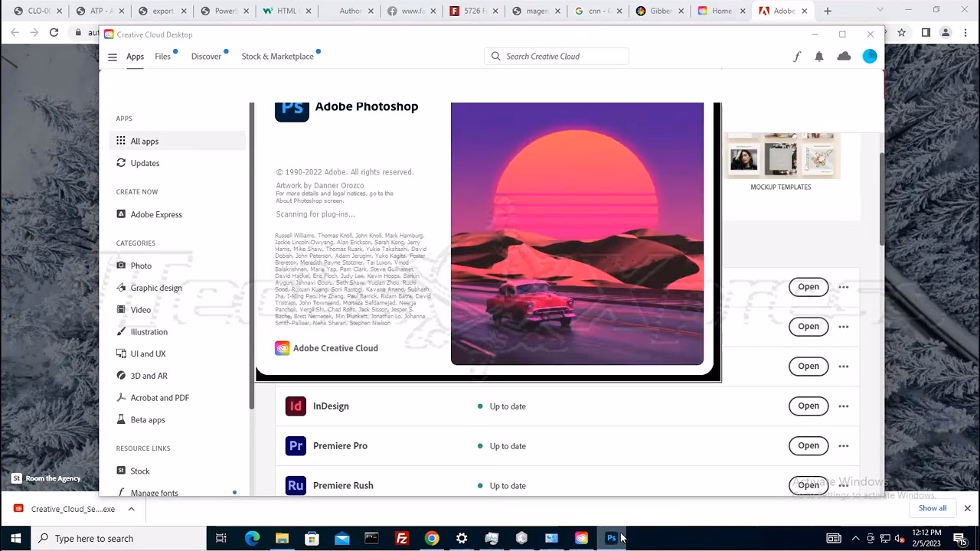Switch to the Discover tab

coord(206,57)
